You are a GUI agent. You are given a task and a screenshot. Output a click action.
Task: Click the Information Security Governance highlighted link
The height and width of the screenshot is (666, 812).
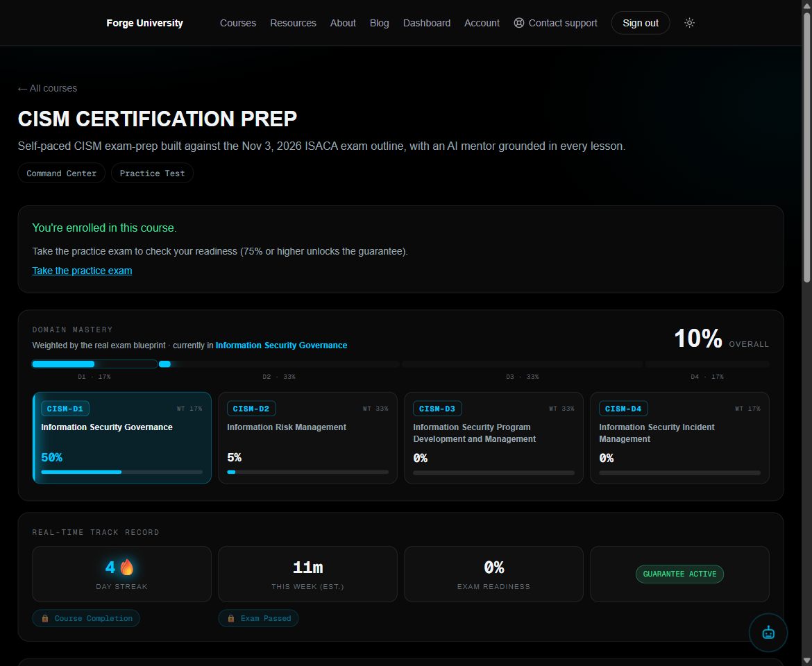pyautogui.click(x=281, y=345)
